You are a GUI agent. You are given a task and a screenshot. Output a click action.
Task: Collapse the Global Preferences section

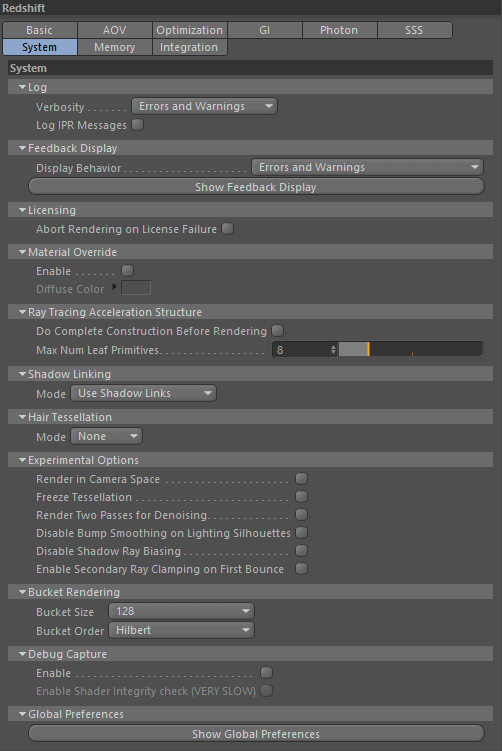(22, 714)
